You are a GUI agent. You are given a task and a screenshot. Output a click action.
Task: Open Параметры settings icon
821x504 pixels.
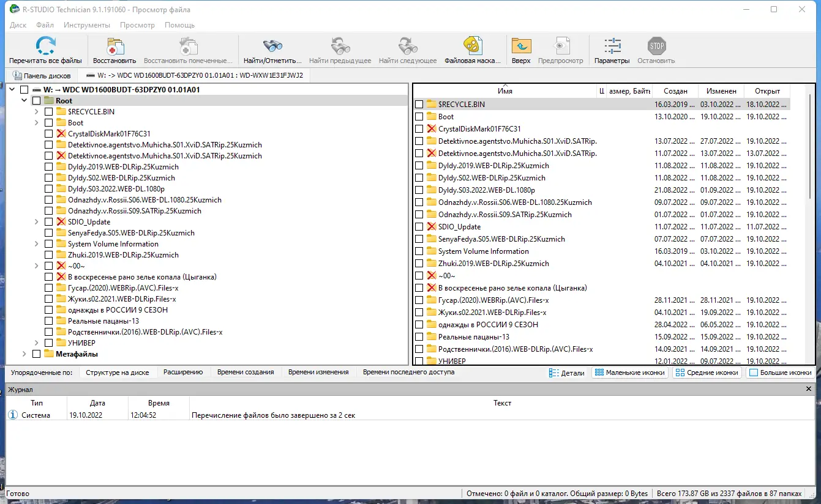click(x=612, y=46)
